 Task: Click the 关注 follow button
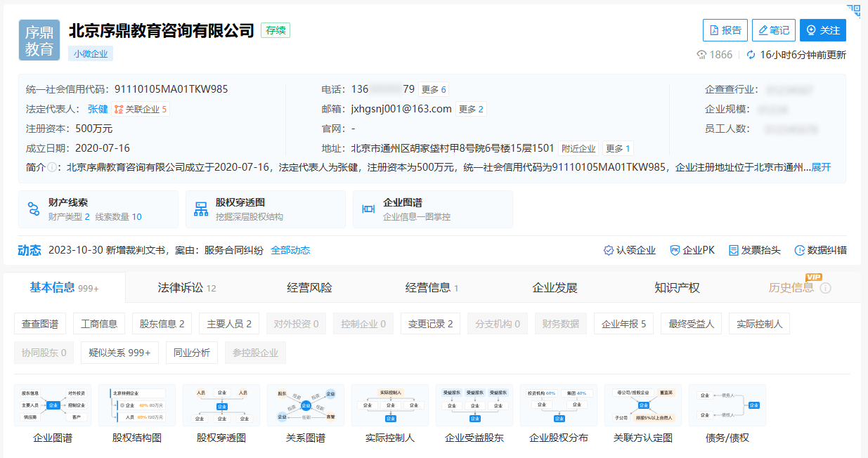822,30
